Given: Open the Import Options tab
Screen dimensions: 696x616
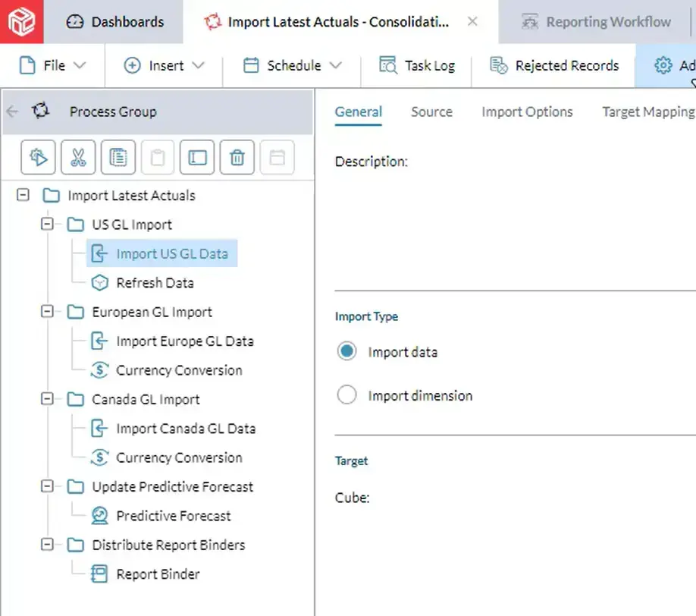Looking at the screenshot, I should [x=527, y=112].
